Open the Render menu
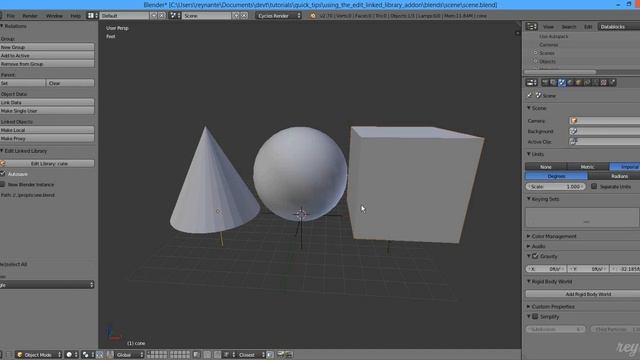Viewport: 640px width, 360px height. pyautogui.click(x=30, y=16)
